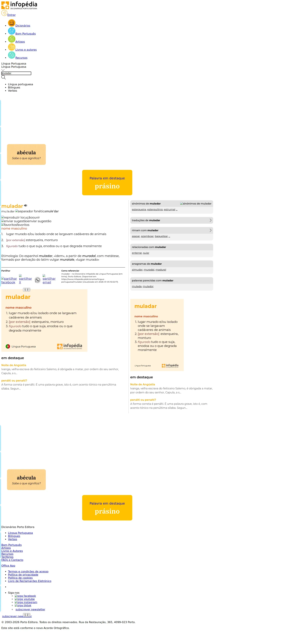302x644 pixels.
Task: Open penálti ou penalti? in sidebar em destaque
Action: coord(143,400)
